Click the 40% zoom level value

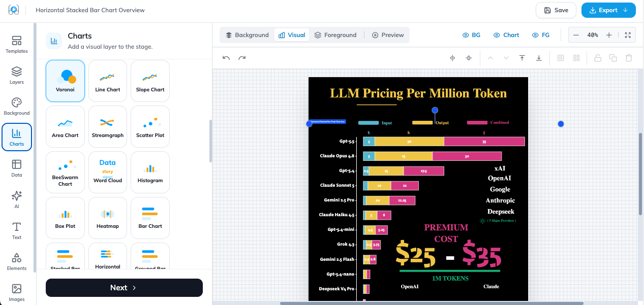pyautogui.click(x=593, y=35)
